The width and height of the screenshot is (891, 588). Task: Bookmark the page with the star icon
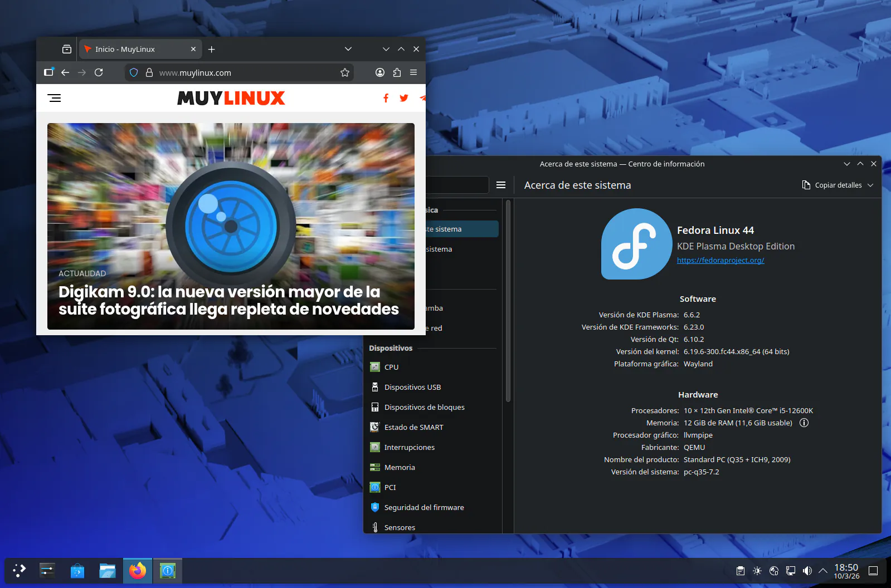point(345,72)
